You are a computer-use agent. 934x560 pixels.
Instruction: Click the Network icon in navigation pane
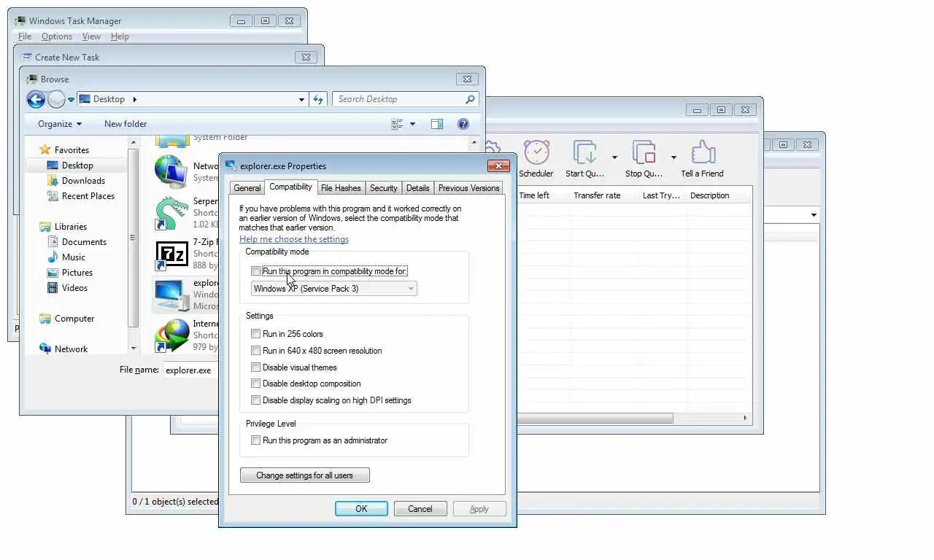coord(45,349)
